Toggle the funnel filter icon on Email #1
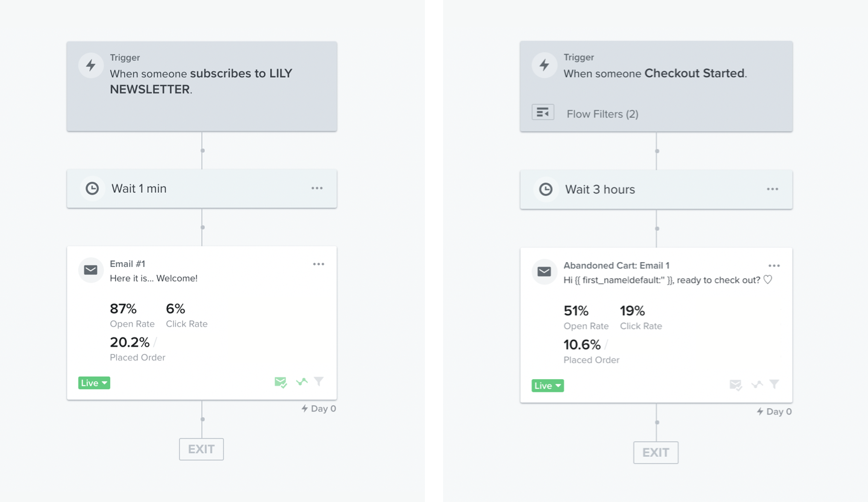868x502 pixels. pos(319,381)
